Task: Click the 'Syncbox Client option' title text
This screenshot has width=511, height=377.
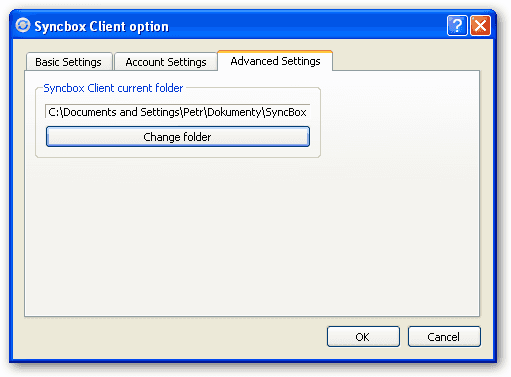Action: click(x=102, y=27)
